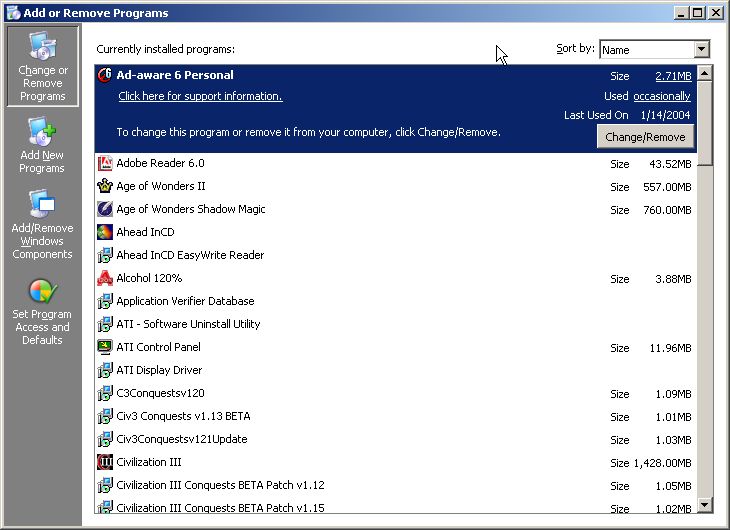Select Age of Wonders Shadow Magic entry

[x=191, y=209]
